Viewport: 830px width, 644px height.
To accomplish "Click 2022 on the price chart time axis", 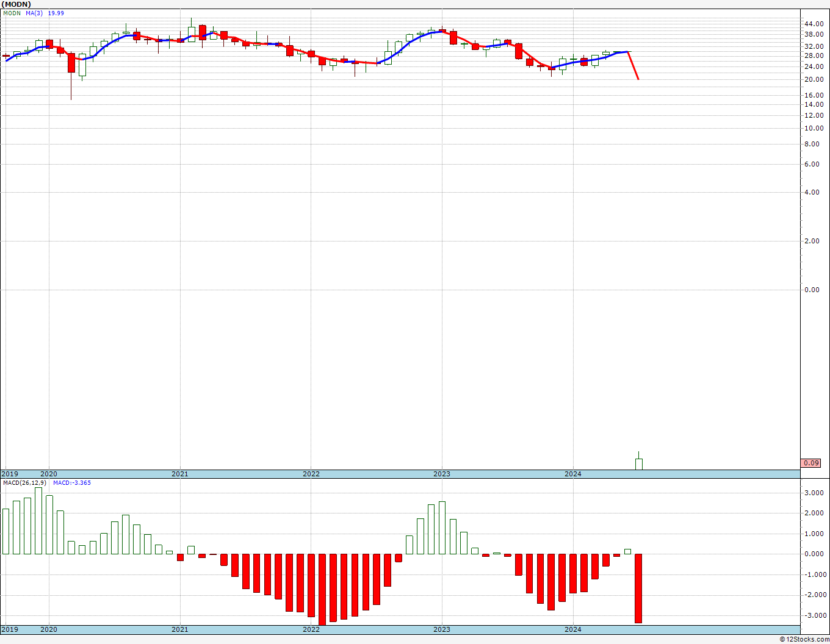I will tap(311, 474).
